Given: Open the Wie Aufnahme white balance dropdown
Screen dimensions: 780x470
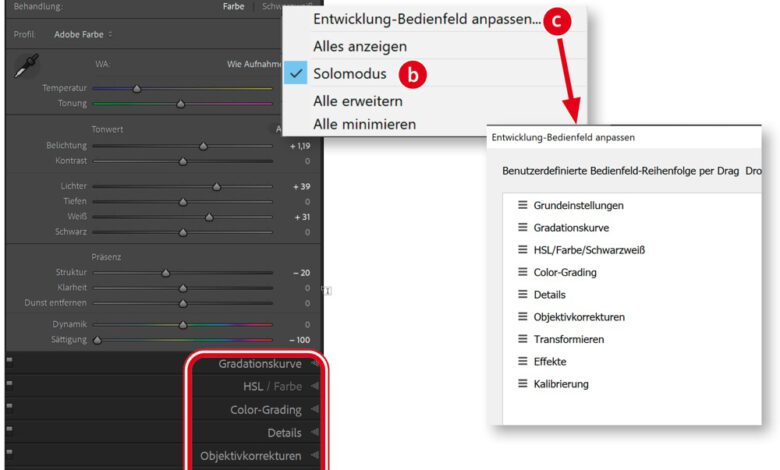Looking at the screenshot, I should 254,64.
